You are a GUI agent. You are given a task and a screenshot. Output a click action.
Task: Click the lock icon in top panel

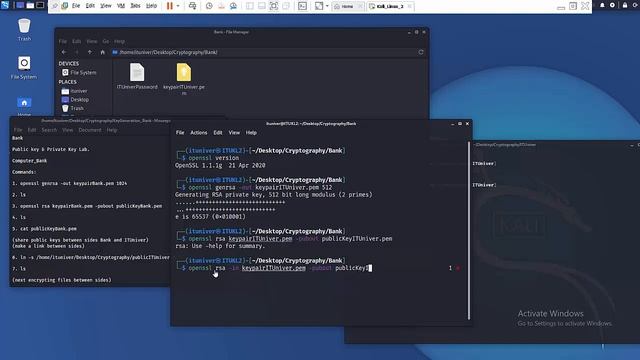625,5
